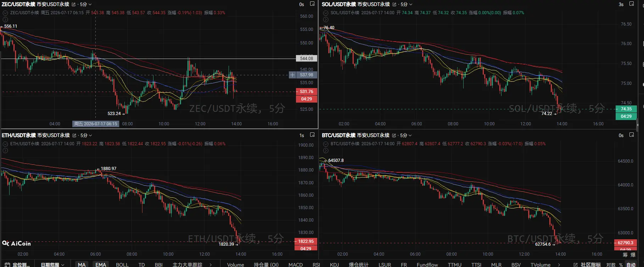Click ETH/USDT永续 chart title

click(19, 135)
